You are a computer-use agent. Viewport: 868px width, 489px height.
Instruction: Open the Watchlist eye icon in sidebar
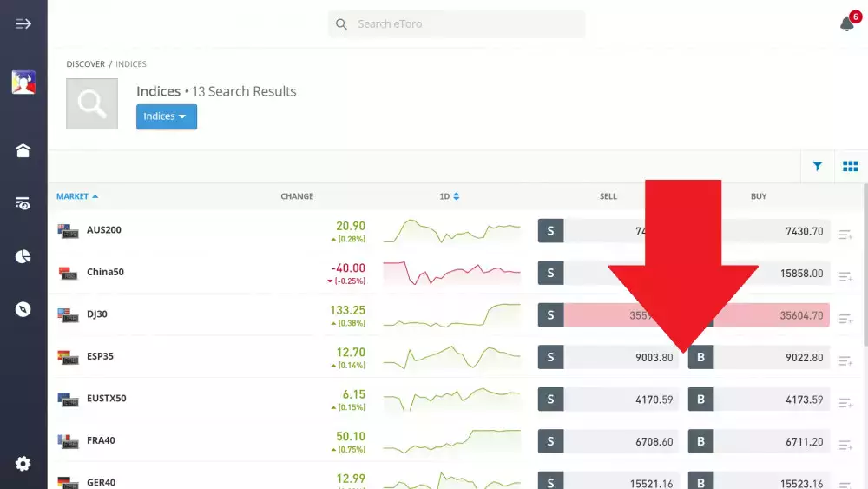pyautogui.click(x=23, y=203)
